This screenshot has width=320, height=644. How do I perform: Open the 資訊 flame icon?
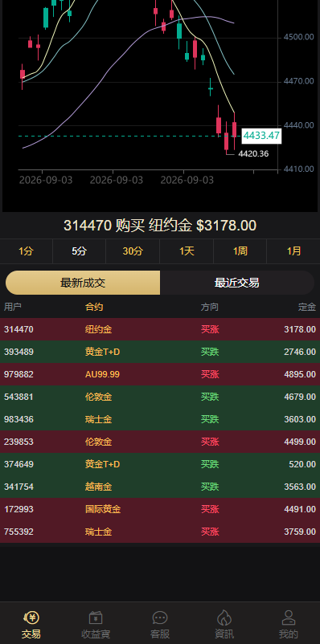tap(224, 618)
